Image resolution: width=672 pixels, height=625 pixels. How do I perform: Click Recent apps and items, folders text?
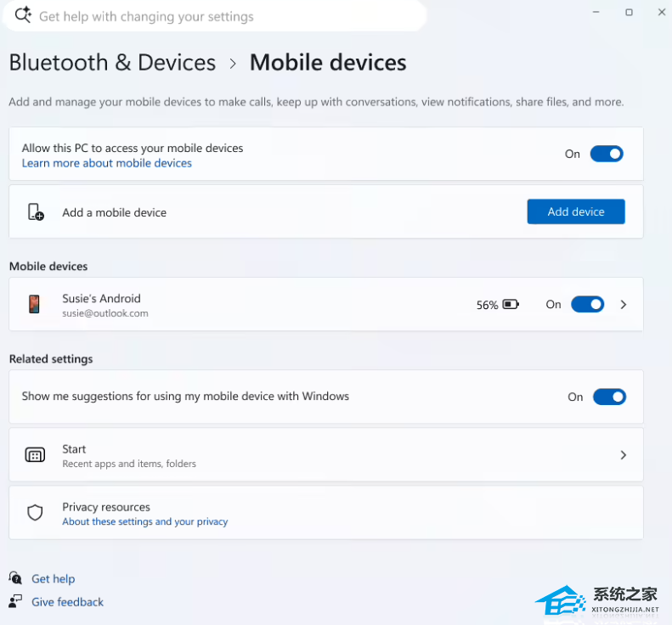coord(129,464)
